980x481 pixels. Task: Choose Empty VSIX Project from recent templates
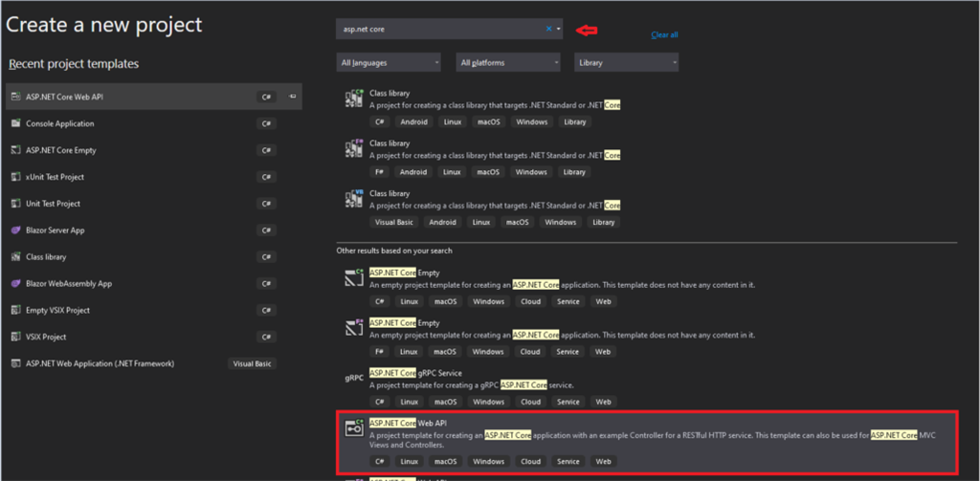pyautogui.click(x=154, y=311)
